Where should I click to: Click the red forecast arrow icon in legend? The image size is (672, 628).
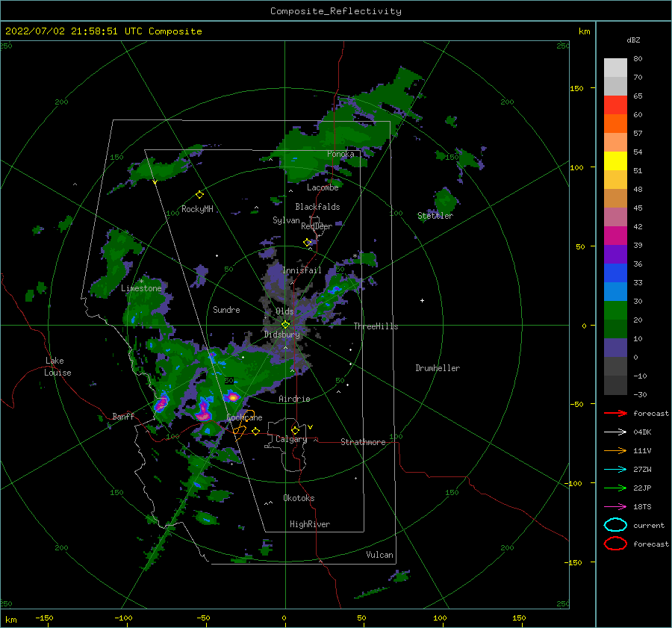click(615, 413)
